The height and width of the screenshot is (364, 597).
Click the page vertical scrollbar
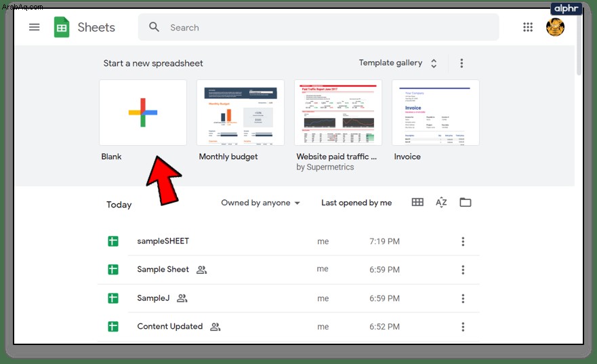click(579, 45)
